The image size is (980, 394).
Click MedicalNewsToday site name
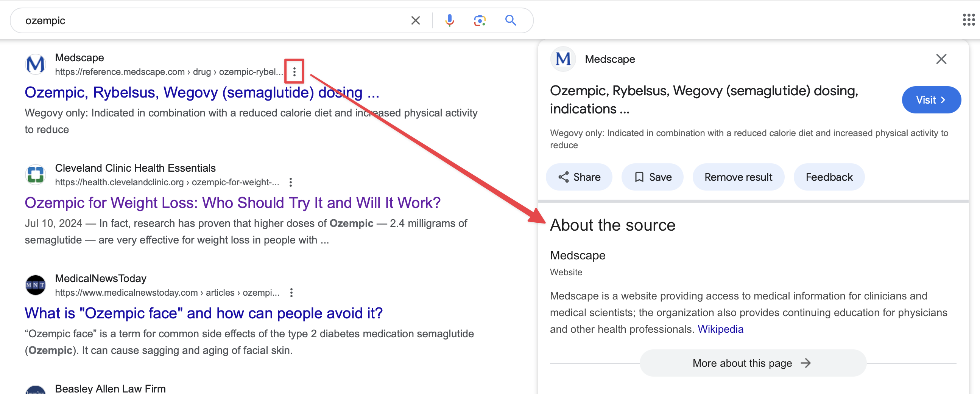[x=101, y=279]
